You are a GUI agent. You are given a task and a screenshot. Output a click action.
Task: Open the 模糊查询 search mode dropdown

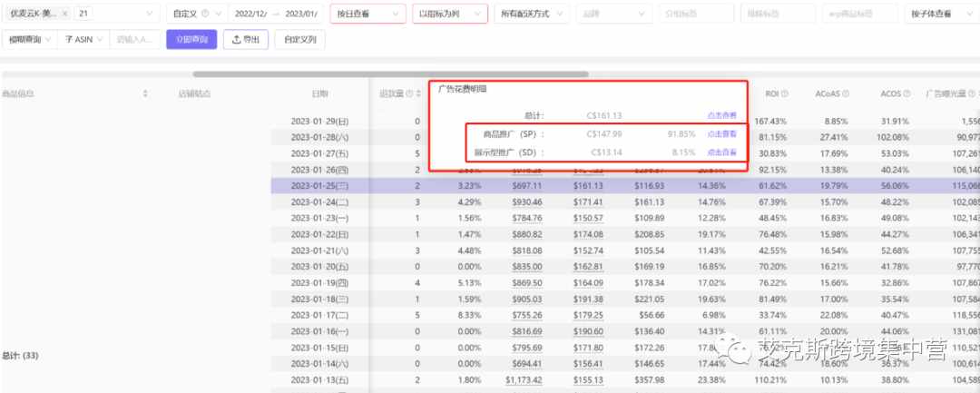30,39
